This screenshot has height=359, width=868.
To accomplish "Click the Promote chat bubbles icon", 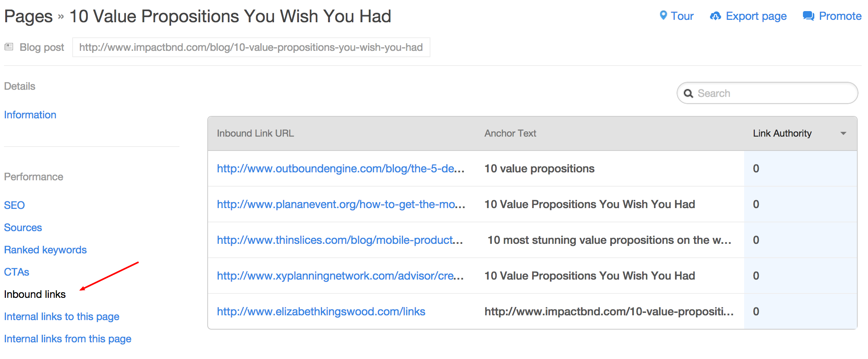I will click(x=808, y=16).
